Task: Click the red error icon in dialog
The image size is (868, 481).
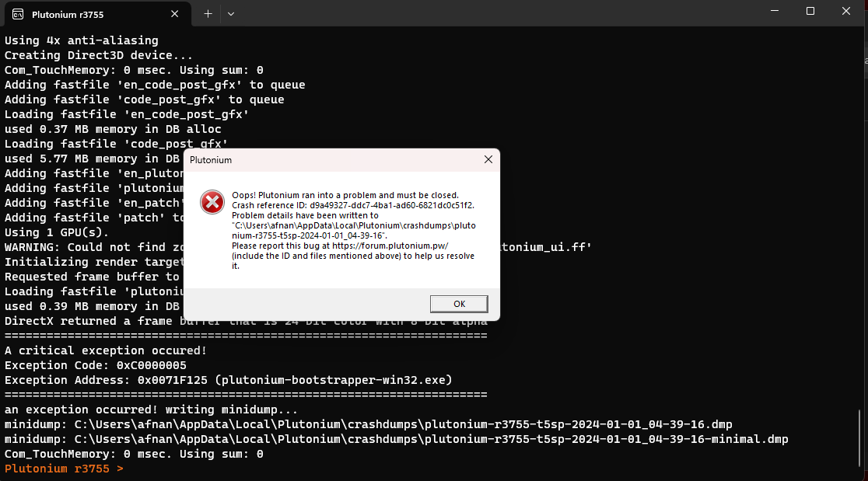Action: (212, 202)
